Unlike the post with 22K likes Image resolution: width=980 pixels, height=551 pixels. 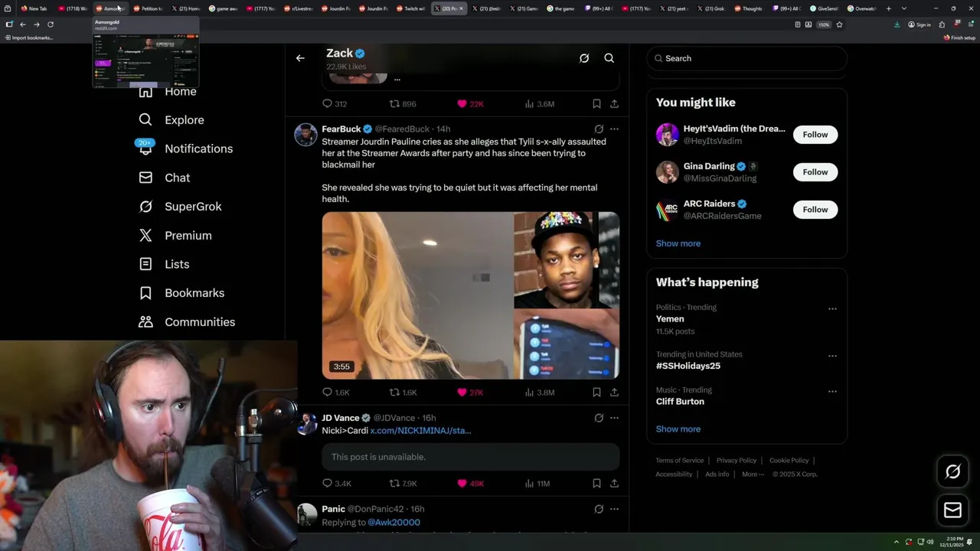[x=470, y=104]
